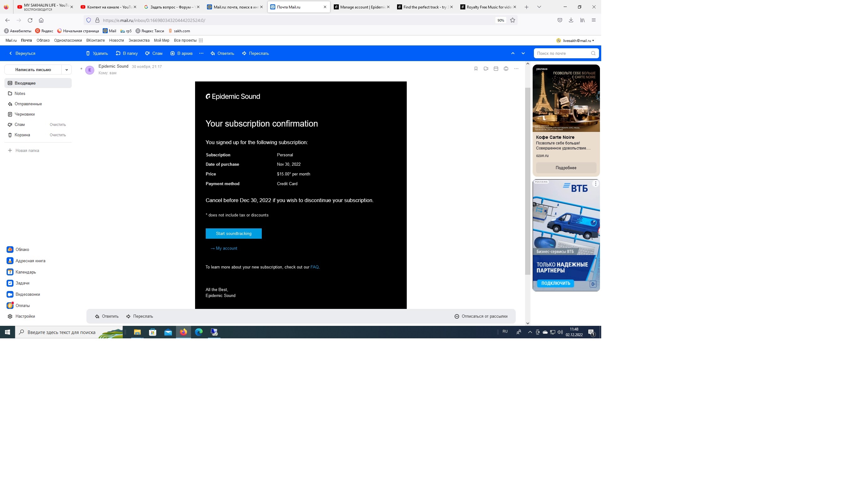Switch to Royalty Free Music tab
Viewport: 868px width, 500px height.
488,7
